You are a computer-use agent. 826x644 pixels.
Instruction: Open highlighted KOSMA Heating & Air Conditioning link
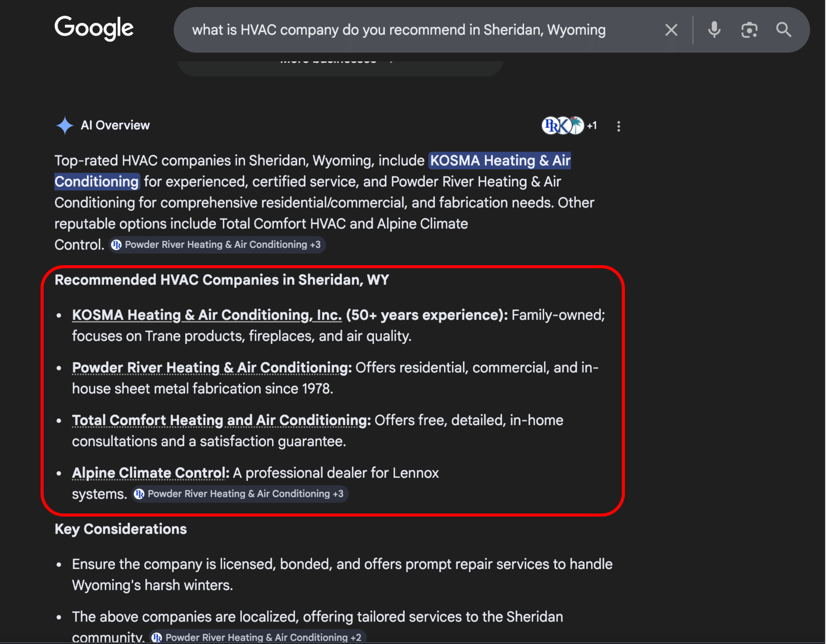(500, 161)
